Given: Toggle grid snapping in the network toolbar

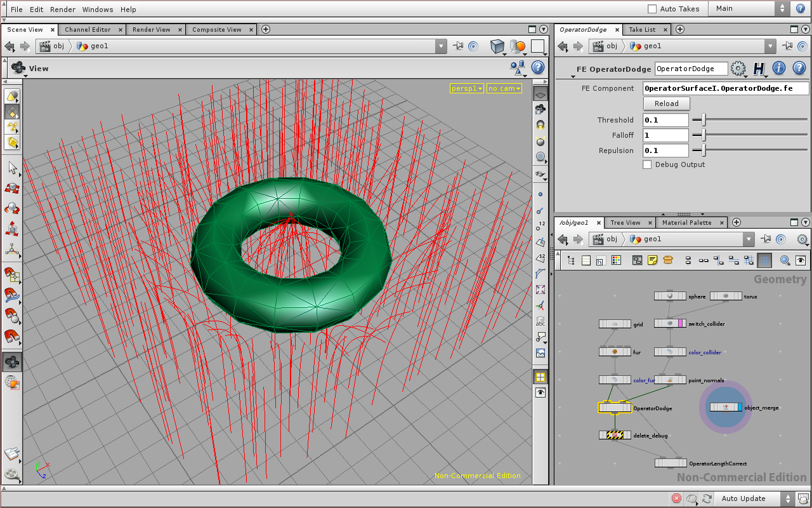Looking at the screenshot, I should [x=764, y=260].
